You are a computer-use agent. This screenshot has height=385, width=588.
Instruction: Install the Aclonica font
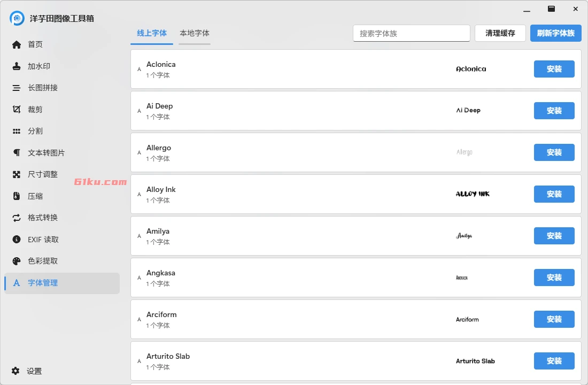click(554, 69)
